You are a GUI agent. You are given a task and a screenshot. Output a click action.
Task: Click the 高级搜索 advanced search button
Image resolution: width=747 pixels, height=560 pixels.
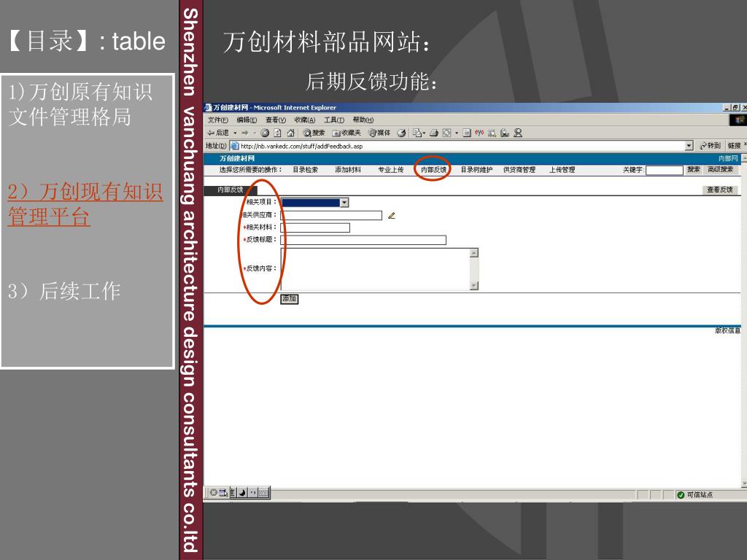pyautogui.click(x=720, y=169)
